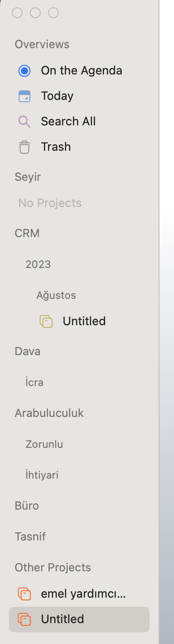Click the Today calendar icon
The image size is (174, 644).
pyautogui.click(x=24, y=96)
